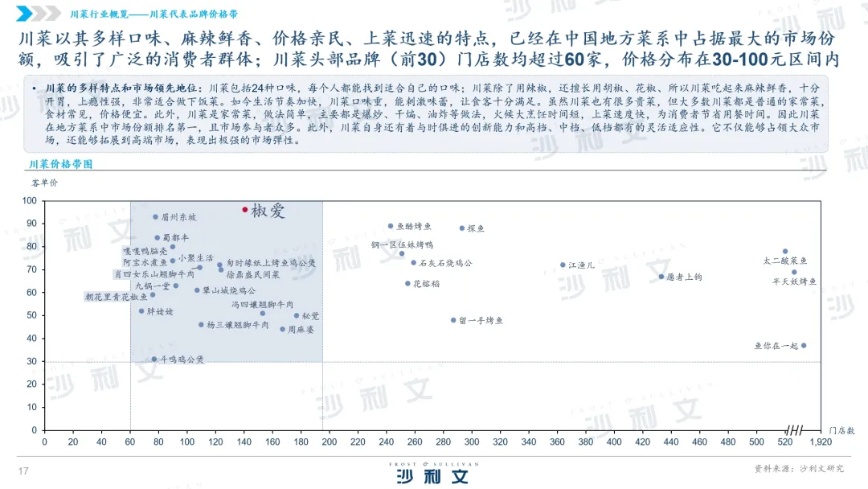Select the 小聚生活 label
This screenshot has height=489, width=868.
pyautogui.click(x=195, y=258)
